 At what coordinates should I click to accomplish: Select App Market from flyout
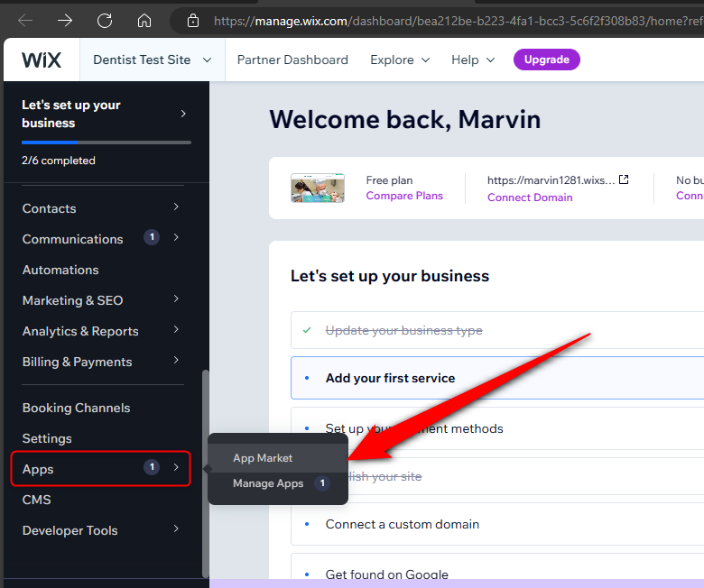(x=278, y=458)
